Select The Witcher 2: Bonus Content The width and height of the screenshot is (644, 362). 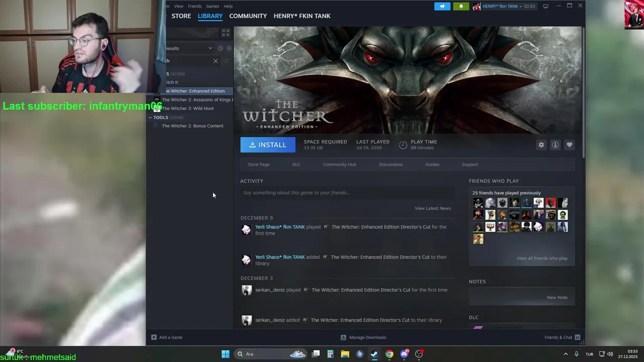click(x=192, y=126)
